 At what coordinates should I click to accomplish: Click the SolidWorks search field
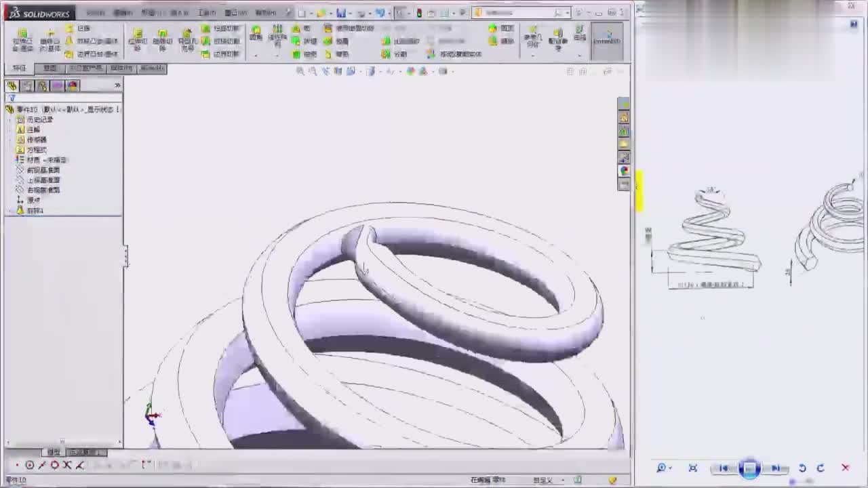coord(521,13)
